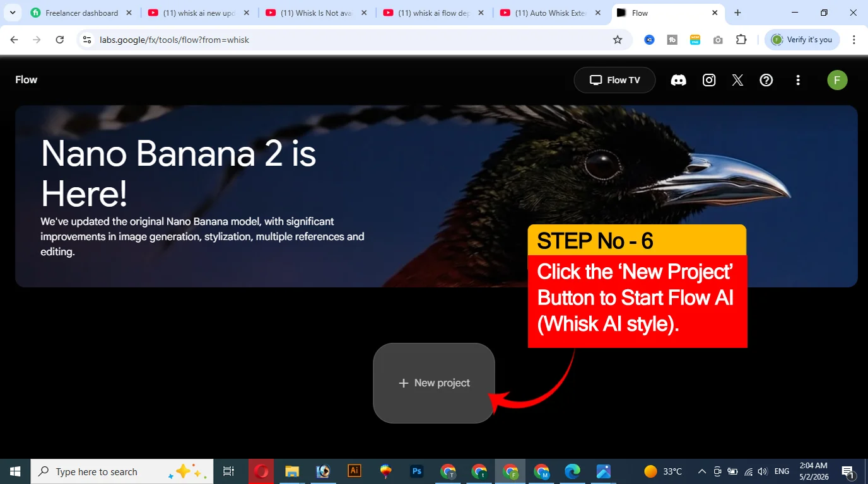Open Microsoft Edge from the taskbar

[572, 471]
